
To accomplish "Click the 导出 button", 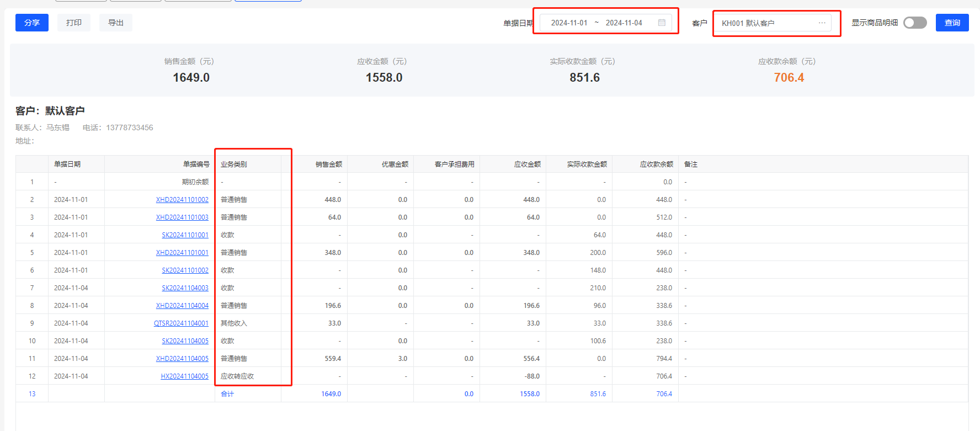I will coord(116,23).
